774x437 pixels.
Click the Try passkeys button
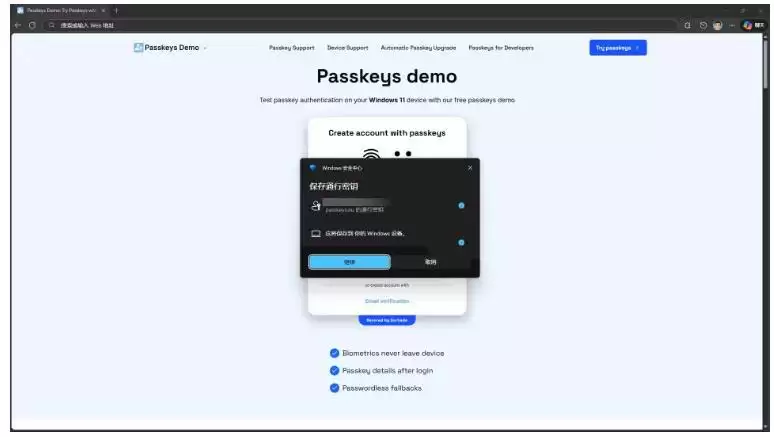618,48
